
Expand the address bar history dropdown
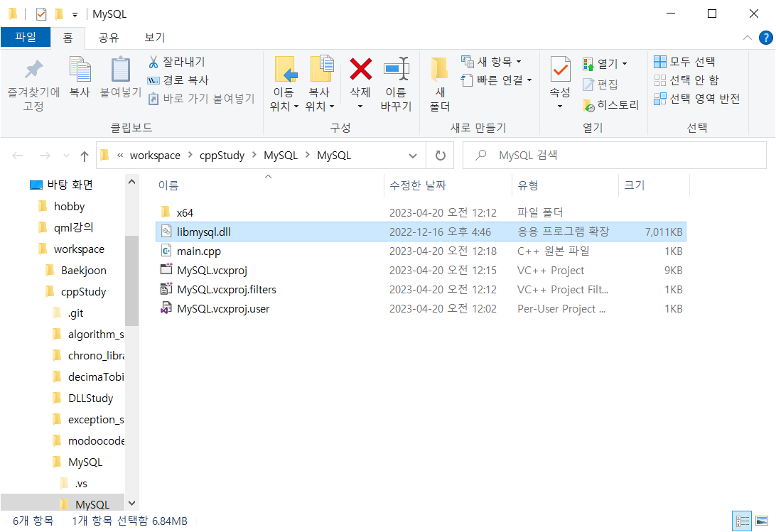pyautogui.click(x=413, y=156)
